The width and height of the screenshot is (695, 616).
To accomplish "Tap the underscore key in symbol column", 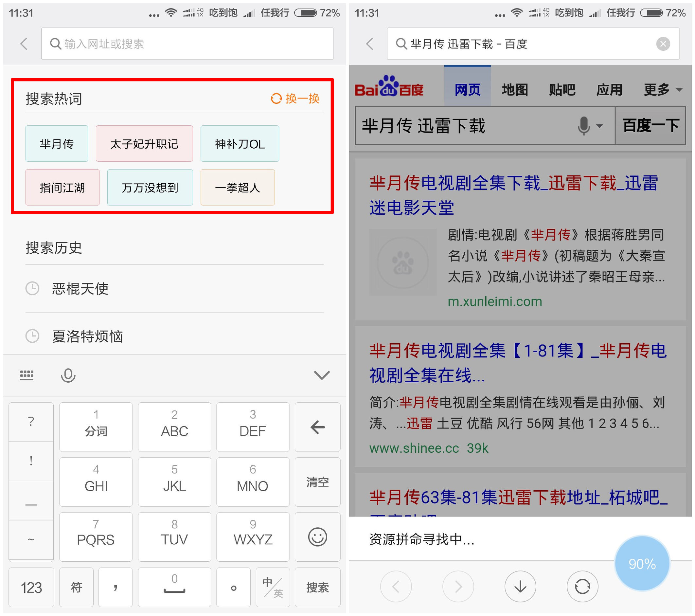I will click(31, 501).
